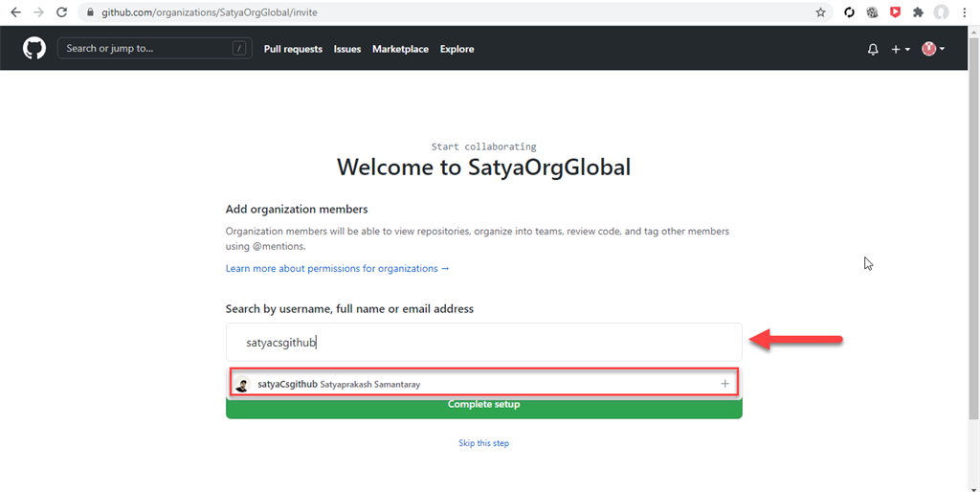Click the 'Start collaborating' text
This screenshot has width=980, height=492.
pos(483,146)
